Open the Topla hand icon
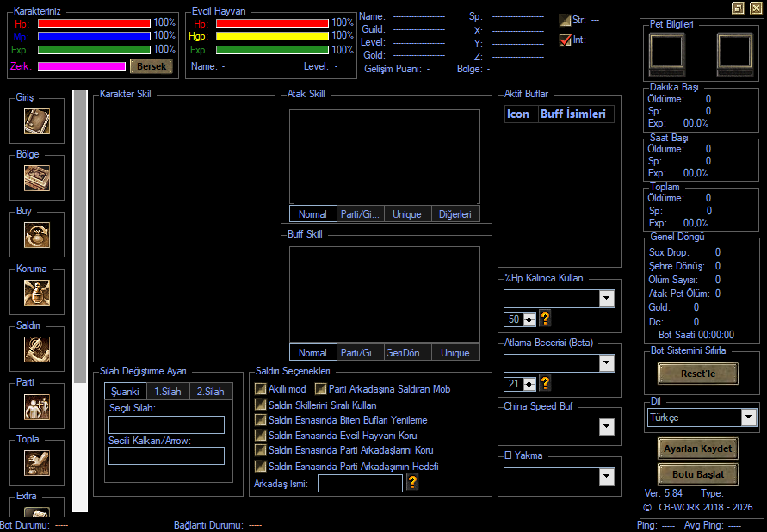 pos(37,462)
